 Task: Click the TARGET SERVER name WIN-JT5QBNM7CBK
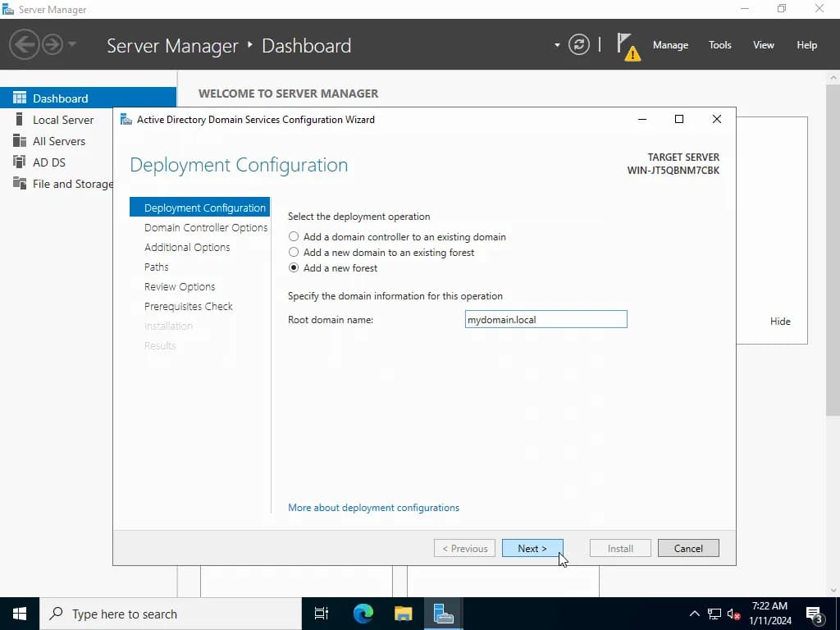(673, 171)
